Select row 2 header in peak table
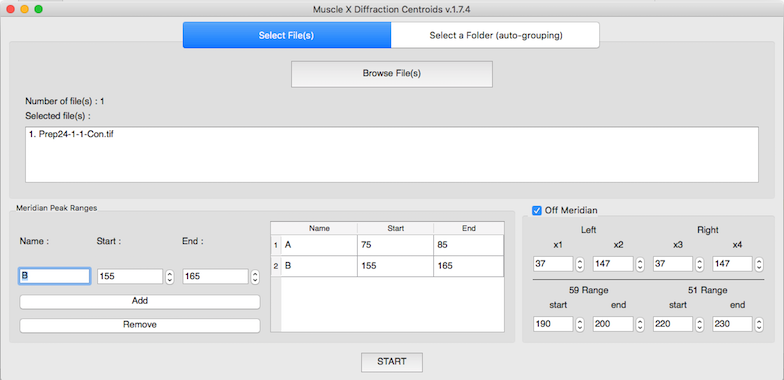784x380 pixels. click(x=276, y=266)
